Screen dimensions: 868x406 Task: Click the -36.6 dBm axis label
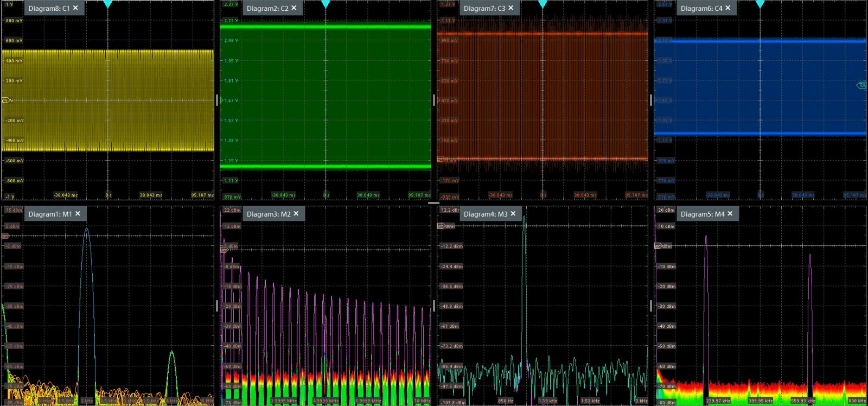[451, 287]
